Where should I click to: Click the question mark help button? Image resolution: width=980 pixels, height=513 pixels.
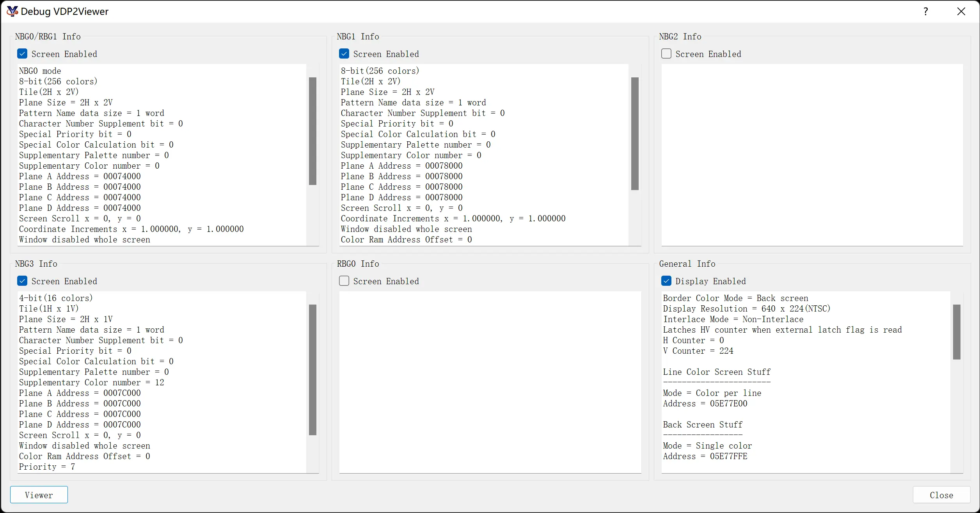click(925, 11)
